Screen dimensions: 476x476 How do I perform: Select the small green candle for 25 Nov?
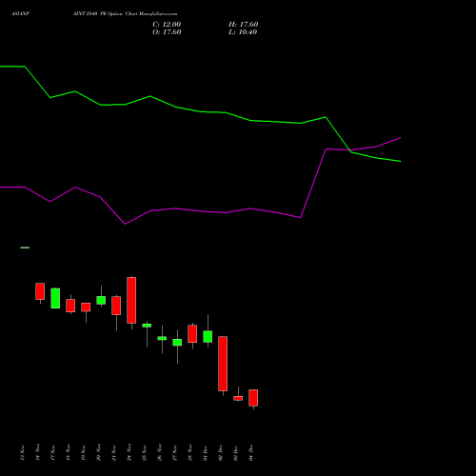(x=147, y=326)
